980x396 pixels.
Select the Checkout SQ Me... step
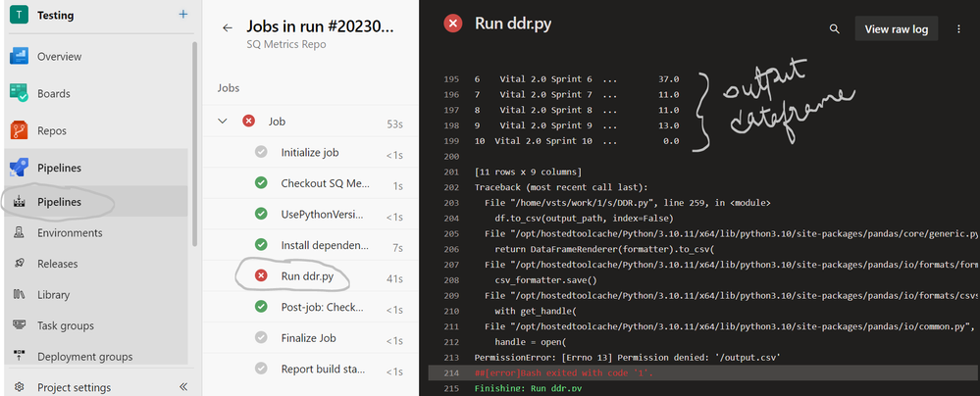pyautogui.click(x=310, y=183)
